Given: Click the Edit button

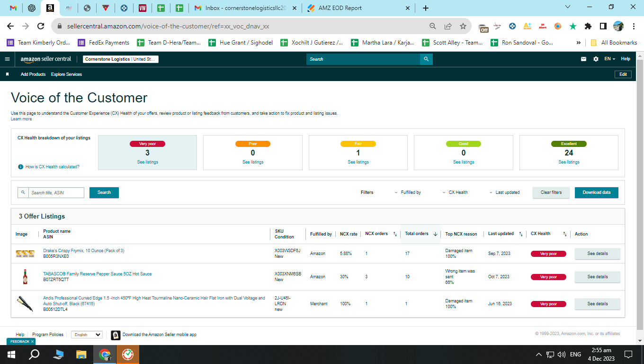Looking at the screenshot, I should coord(623,74).
